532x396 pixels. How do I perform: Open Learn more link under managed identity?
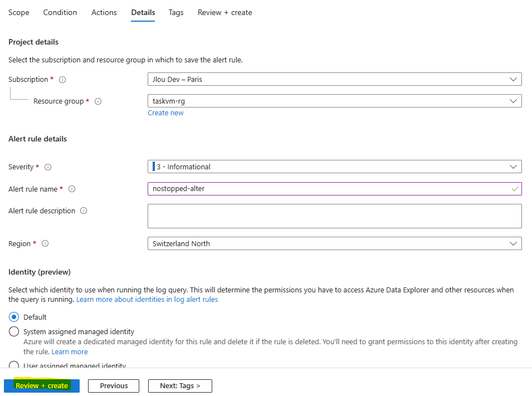click(x=70, y=352)
